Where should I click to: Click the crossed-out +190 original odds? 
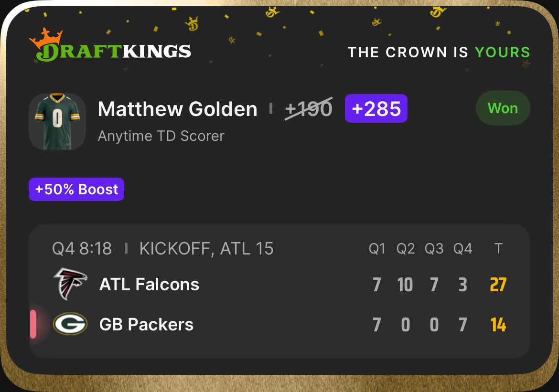309,109
